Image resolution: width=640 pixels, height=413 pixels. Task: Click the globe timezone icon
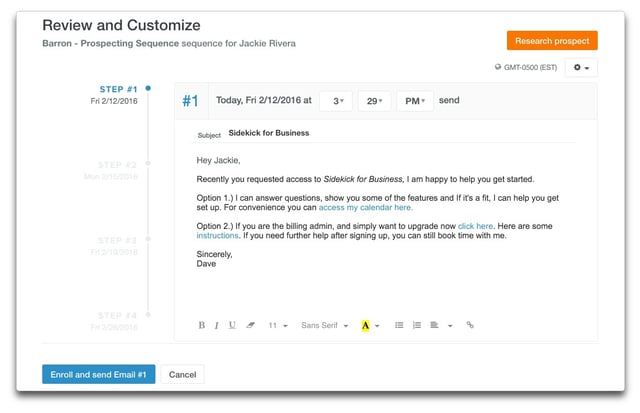[x=498, y=67]
